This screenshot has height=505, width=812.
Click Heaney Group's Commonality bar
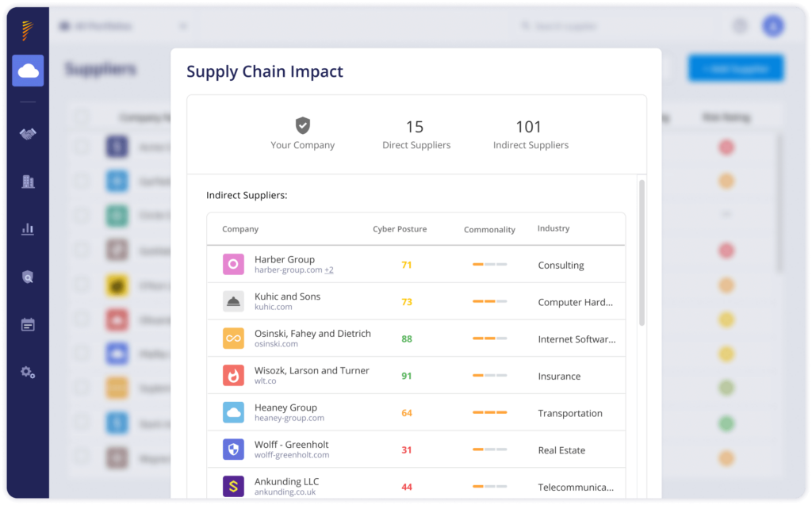pos(489,411)
